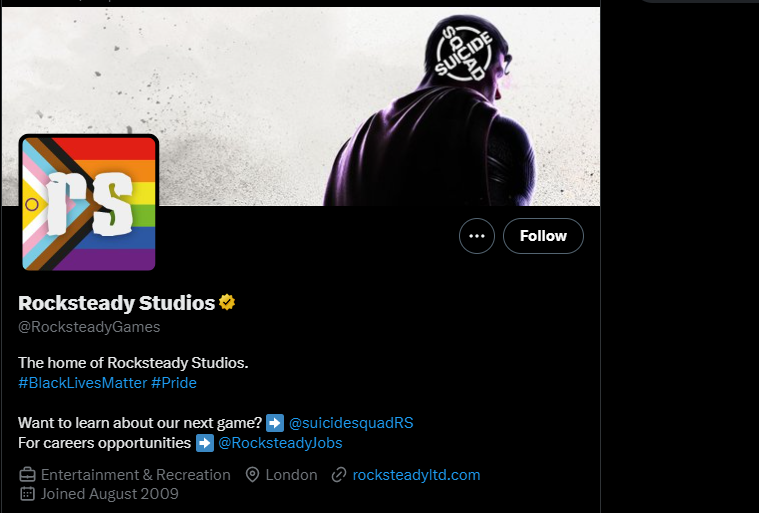The height and width of the screenshot is (513, 759).
Task: Click the chain link icon
Action: (x=340, y=474)
